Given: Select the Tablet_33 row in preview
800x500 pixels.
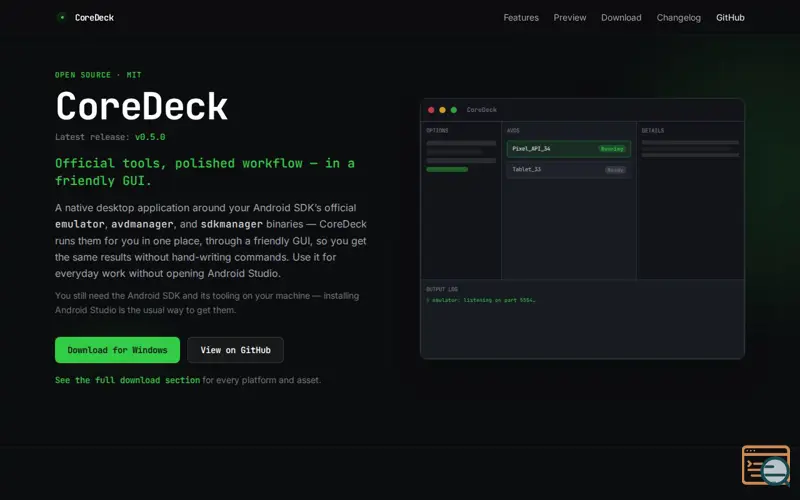Looking at the screenshot, I should click(569, 169).
